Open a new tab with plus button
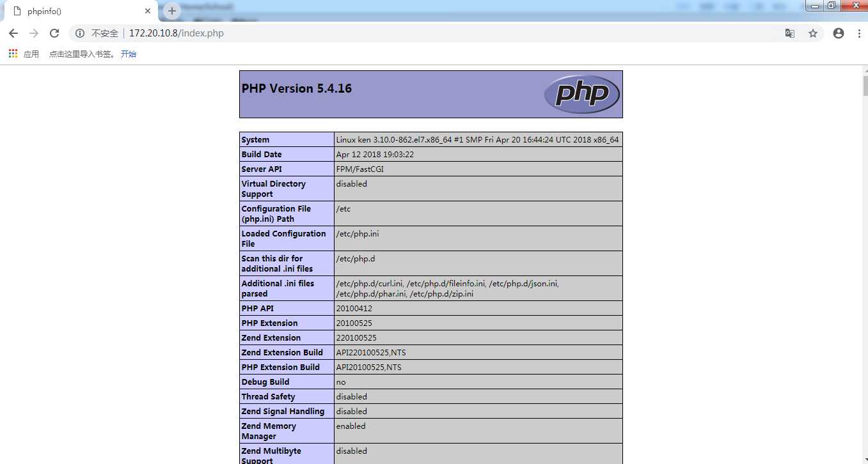Screen dimensions: 868x464 pos(171,11)
